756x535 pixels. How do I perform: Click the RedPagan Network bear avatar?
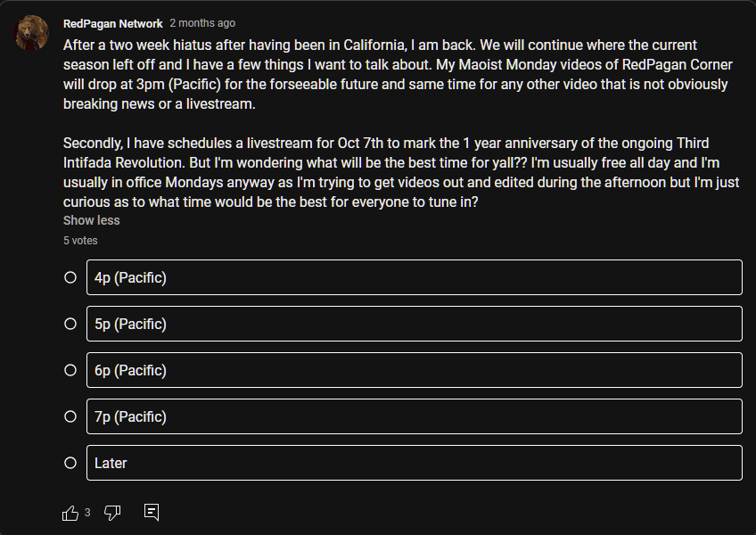coord(32,33)
